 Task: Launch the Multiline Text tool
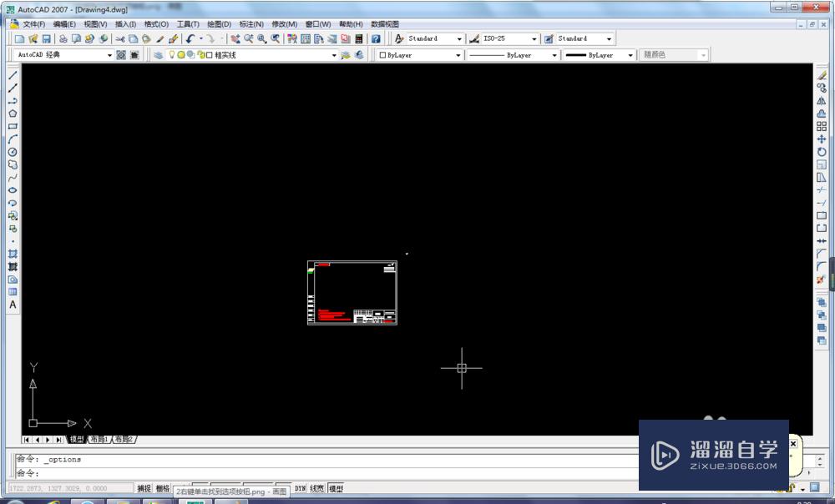(x=12, y=305)
